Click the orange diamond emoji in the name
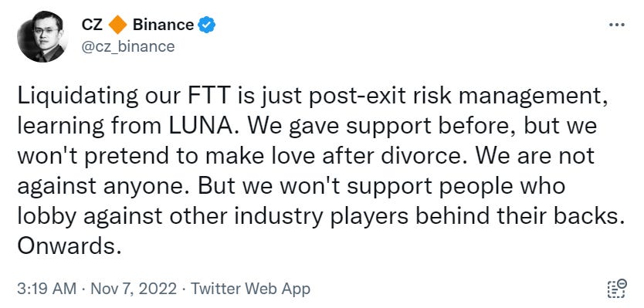Viewport: 644px width, 308px height. tap(118, 25)
